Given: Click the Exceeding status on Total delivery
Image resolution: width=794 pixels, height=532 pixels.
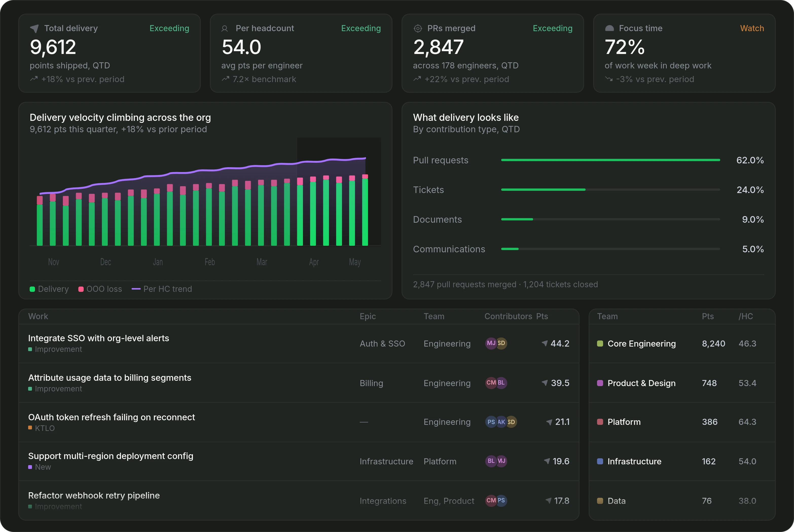Looking at the screenshot, I should pos(169,28).
